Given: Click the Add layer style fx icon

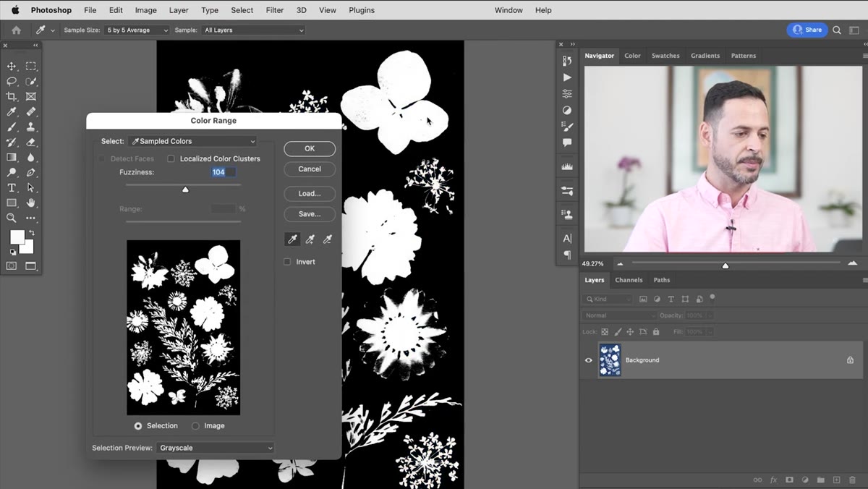Looking at the screenshot, I should (x=773, y=480).
